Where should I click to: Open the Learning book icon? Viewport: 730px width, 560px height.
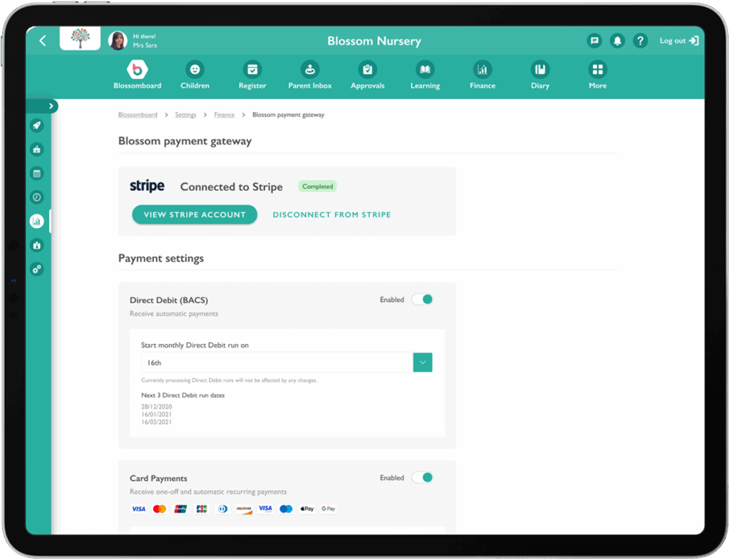[425, 70]
